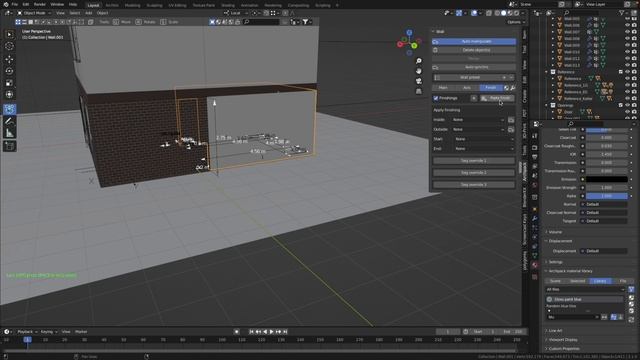Open the File menu
This screenshot has height=360, width=640.
point(15,4)
